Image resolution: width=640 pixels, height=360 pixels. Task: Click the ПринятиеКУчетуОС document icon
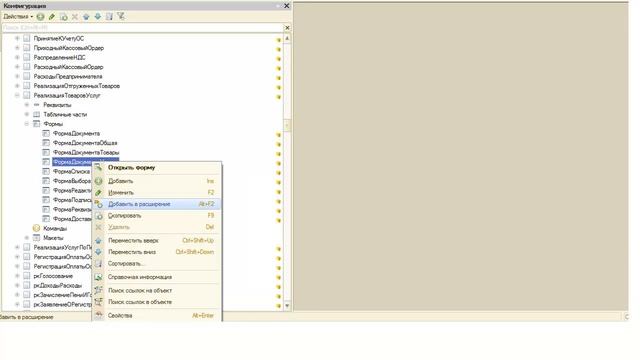click(x=27, y=38)
